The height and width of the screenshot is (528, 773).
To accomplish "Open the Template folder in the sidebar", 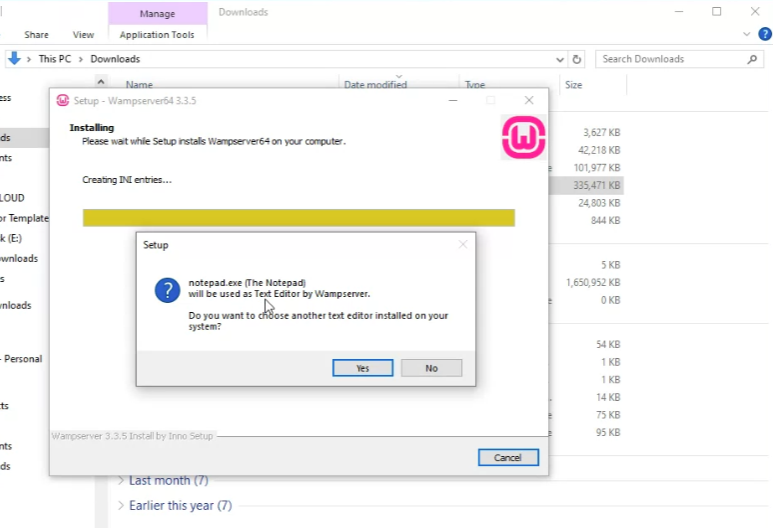I will (25, 218).
